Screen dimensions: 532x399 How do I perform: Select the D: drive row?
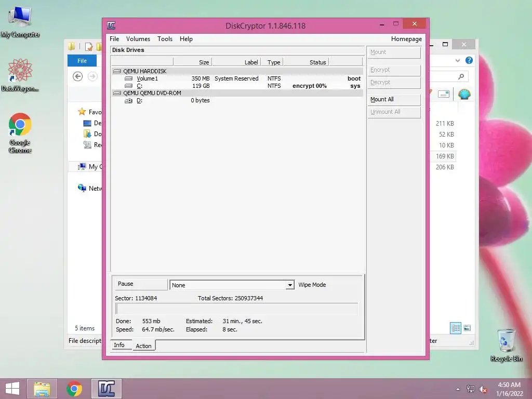pos(237,100)
